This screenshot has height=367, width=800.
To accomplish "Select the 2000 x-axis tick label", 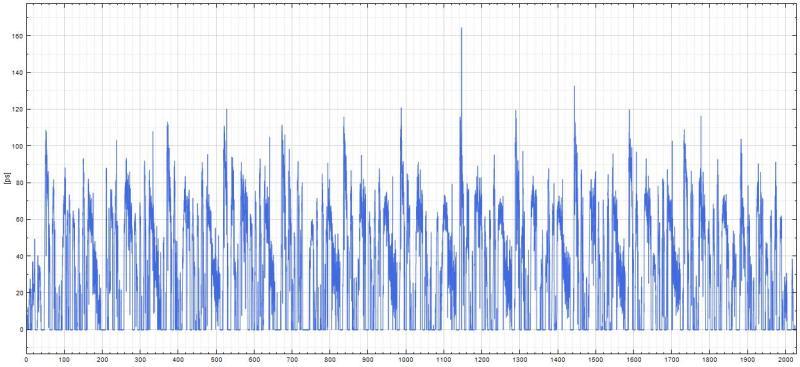I will pos(786,360).
